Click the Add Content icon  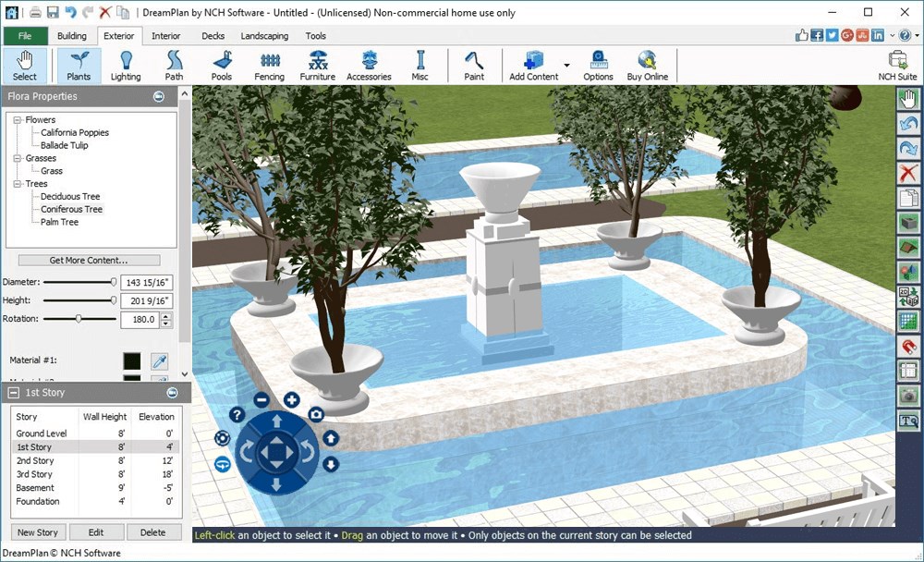coord(533,66)
